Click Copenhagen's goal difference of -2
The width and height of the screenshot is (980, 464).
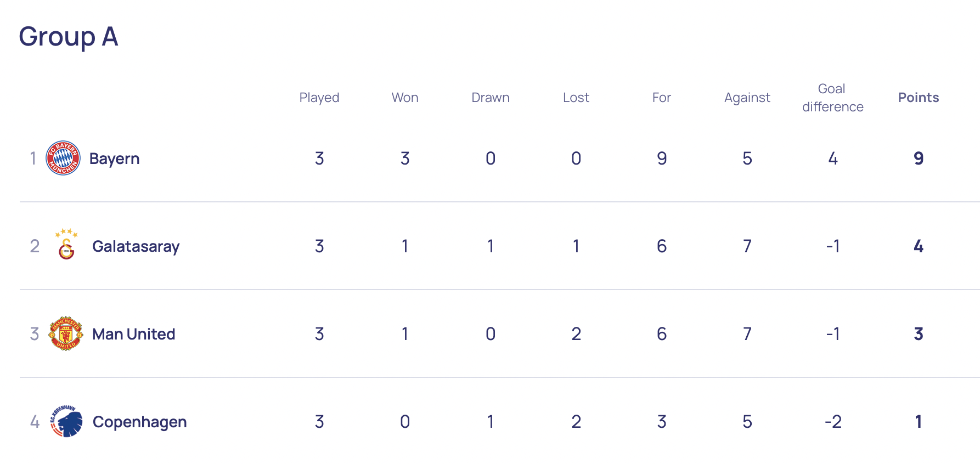coord(832,422)
